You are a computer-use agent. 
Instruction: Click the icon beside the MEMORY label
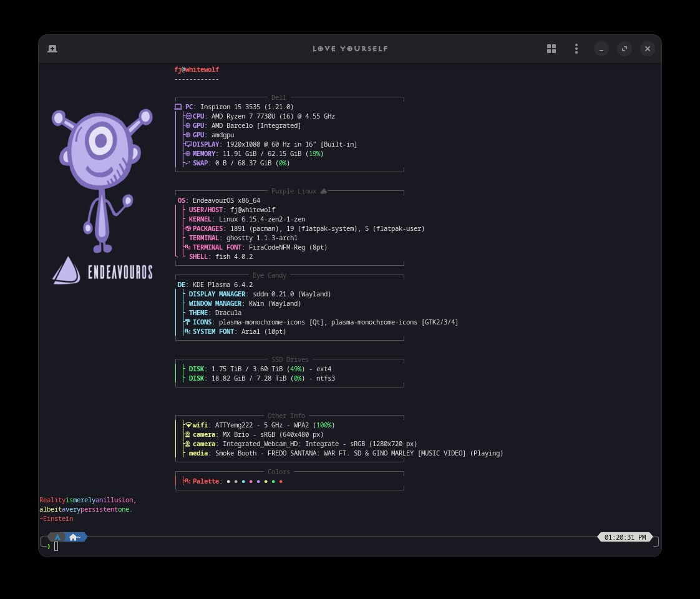(188, 154)
